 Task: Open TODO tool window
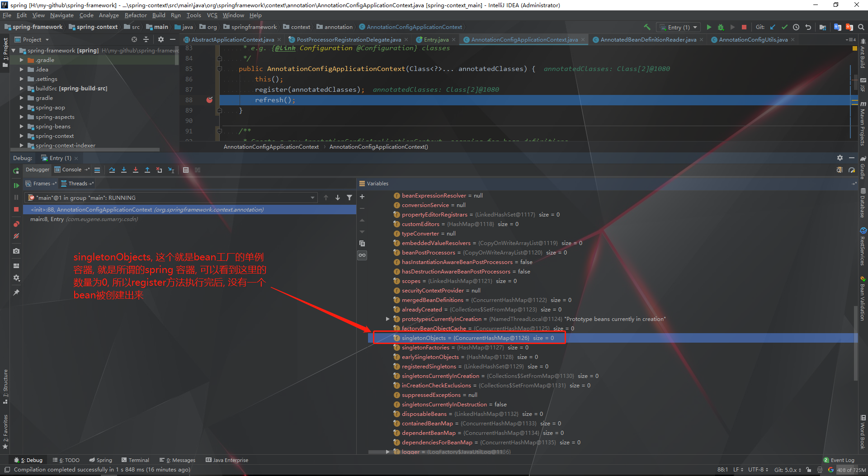click(66, 460)
